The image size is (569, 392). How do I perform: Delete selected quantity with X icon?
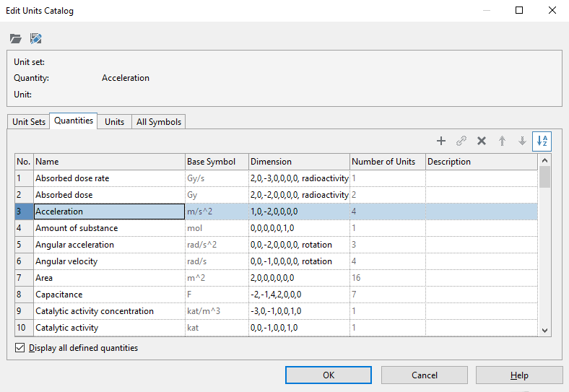[x=482, y=141]
